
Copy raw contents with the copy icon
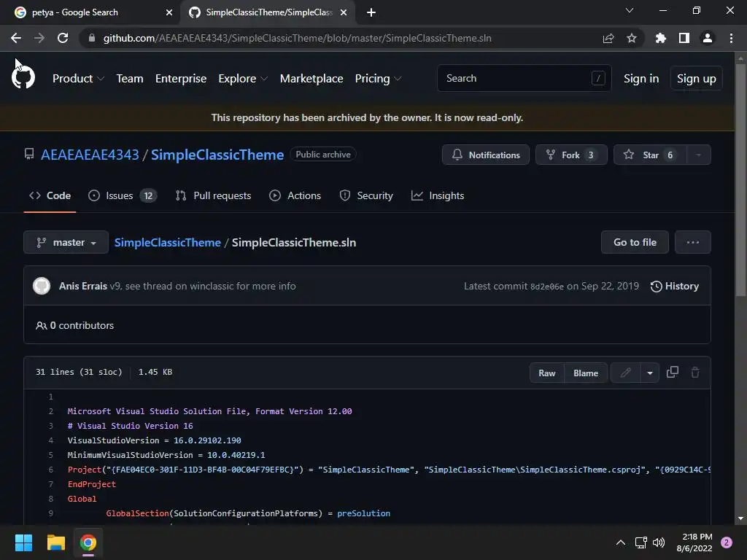pyautogui.click(x=672, y=373)
